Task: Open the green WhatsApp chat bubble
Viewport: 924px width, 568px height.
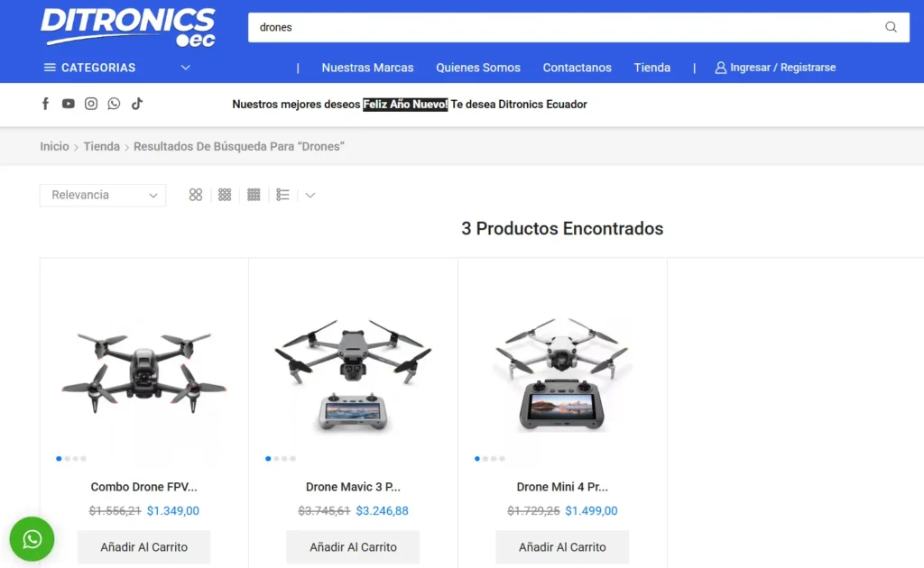Action: point(32,539)
